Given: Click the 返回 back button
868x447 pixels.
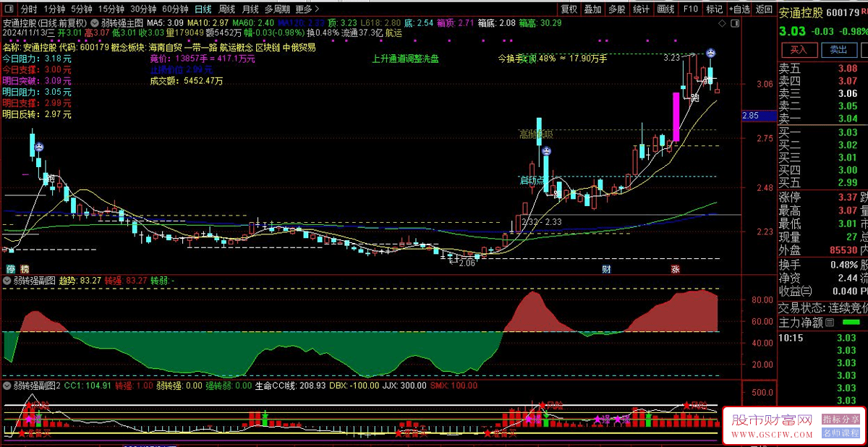Looking at the screenshot, I should click(x=763, y=9).
